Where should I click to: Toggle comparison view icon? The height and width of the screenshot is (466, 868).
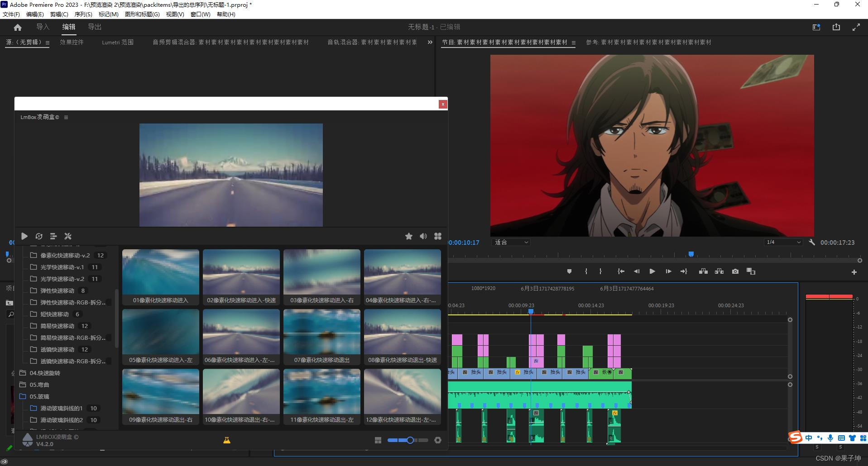(751, 271)
